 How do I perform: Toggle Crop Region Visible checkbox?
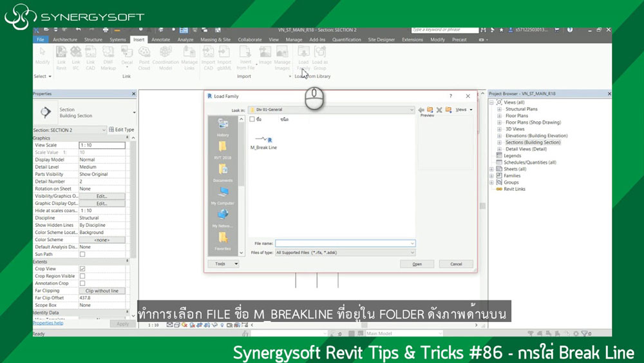pyautogui.click(x=82, y=276)
